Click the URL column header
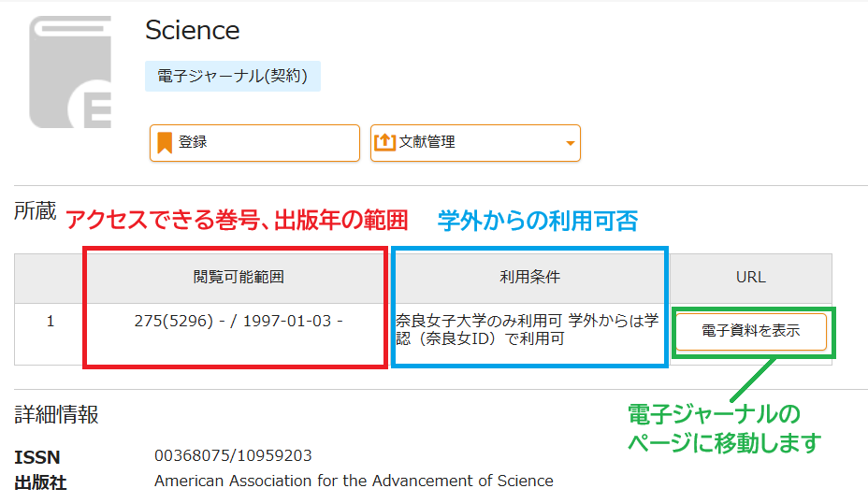 [751, 277]
